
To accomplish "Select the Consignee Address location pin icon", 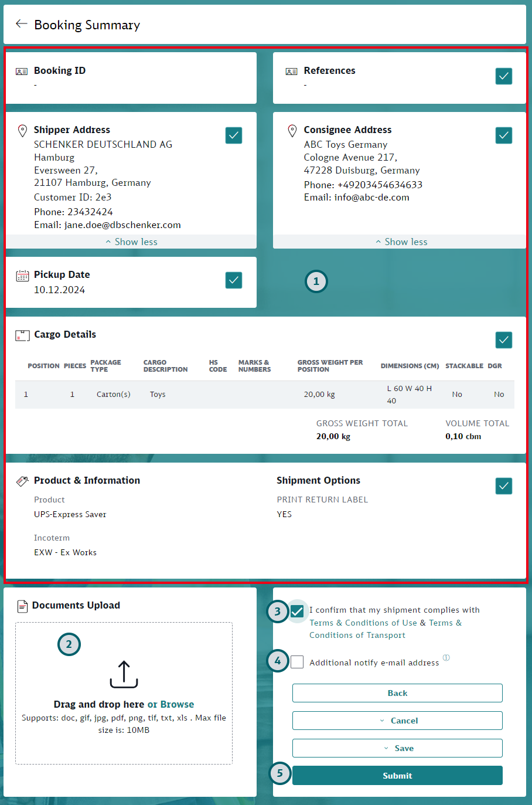I will [x=292, y=130].
